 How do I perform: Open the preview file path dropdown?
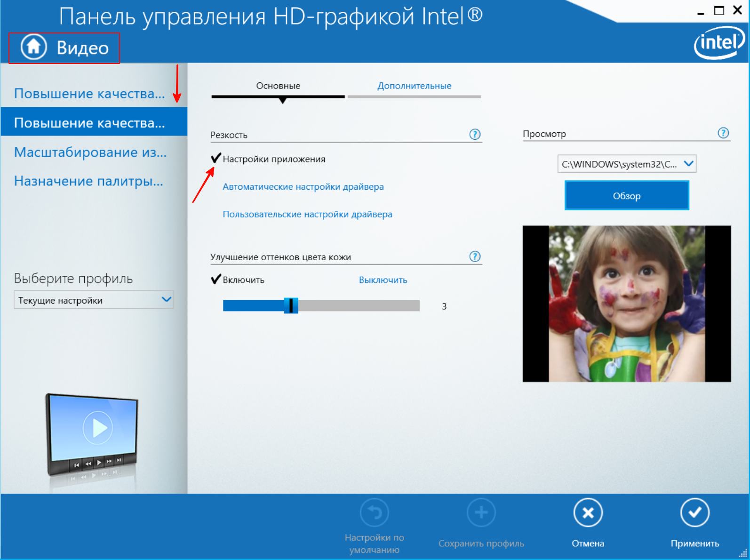(x=627, y=164)
